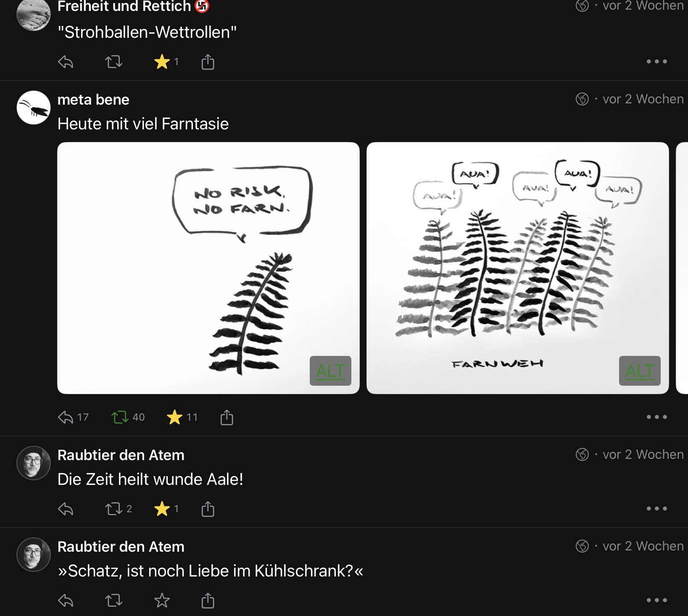Open the meta bene username link
Image resolution: width=688 pixels, height=616 pixels.
click(x=93, y=100)
